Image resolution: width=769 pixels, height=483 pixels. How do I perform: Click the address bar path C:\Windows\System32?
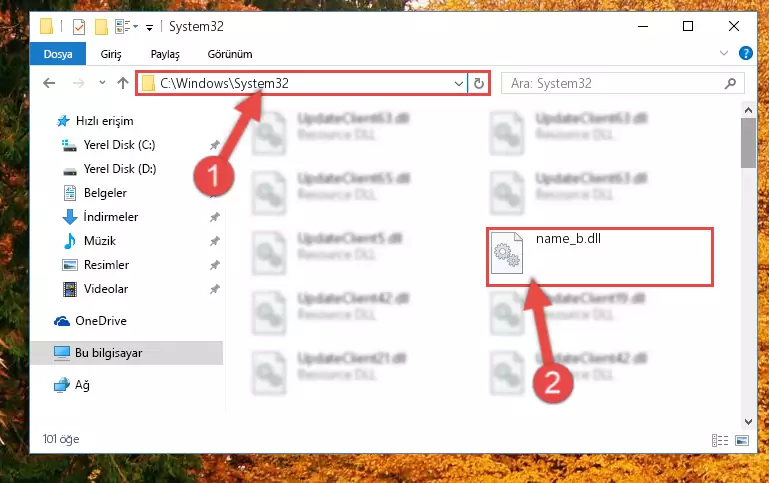coord(224,83)
